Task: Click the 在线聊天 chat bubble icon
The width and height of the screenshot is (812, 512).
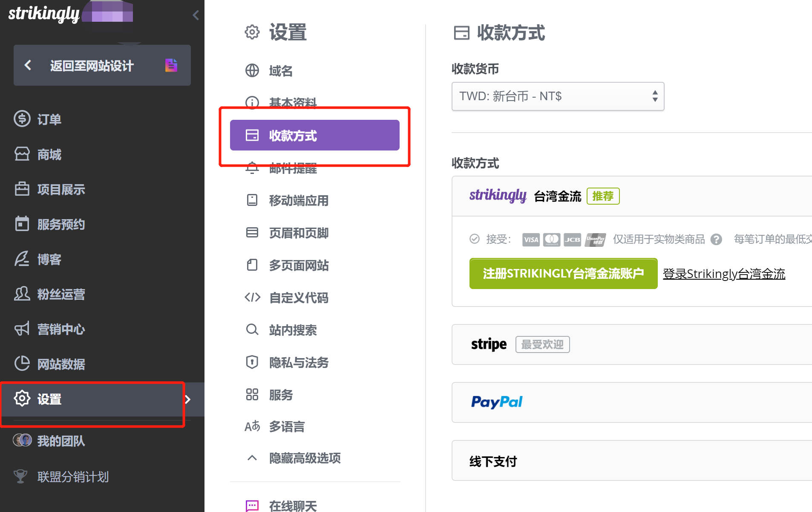Action: (x=252, y=506)
